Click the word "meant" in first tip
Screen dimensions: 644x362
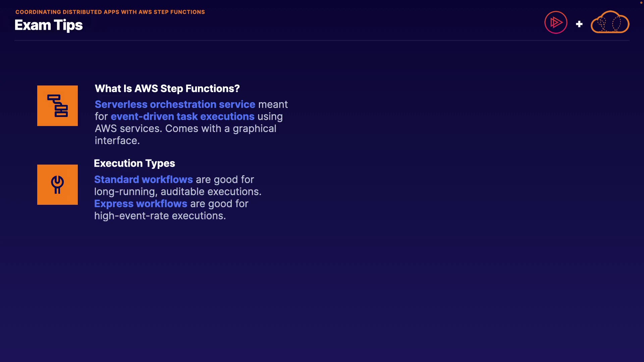point(273,104)
